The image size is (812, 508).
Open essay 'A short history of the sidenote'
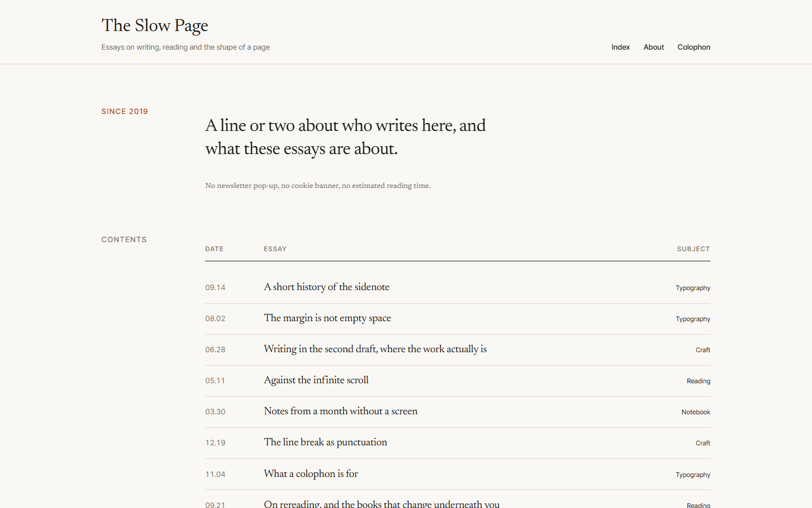pyautogui.click(x=326, y=287)
